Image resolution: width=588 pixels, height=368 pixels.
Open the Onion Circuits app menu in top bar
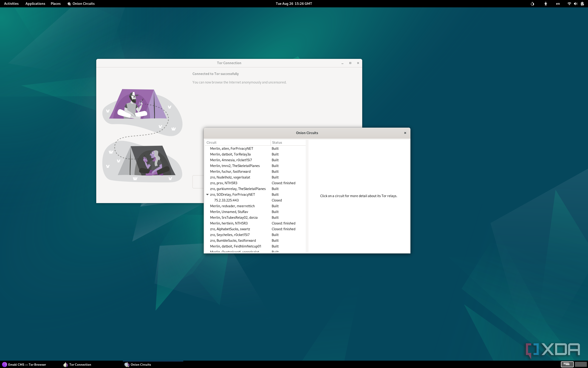tap(81, 4)
